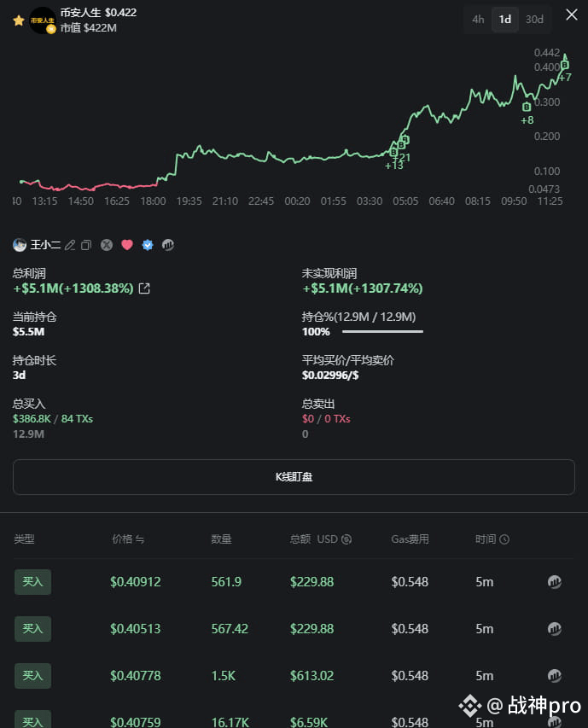588x728 pixels.
Task: Share the total profit via external link icon
Action: tap(144, 288)
